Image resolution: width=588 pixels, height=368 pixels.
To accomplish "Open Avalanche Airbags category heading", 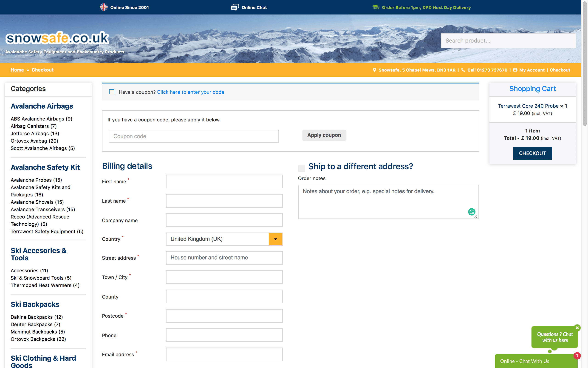I will [x=42, y=106].
